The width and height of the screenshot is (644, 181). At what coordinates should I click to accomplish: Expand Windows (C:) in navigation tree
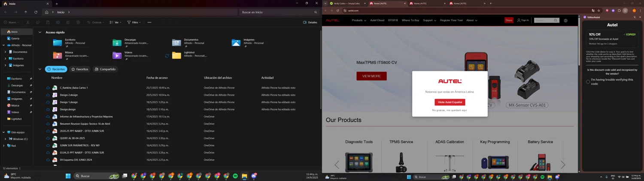pos(5,139)
